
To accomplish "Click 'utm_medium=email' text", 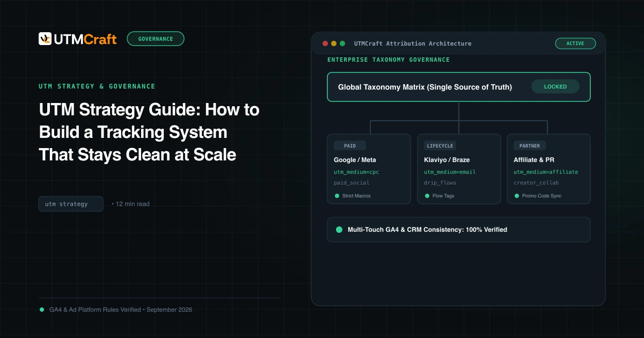I will tap(450, 172).
